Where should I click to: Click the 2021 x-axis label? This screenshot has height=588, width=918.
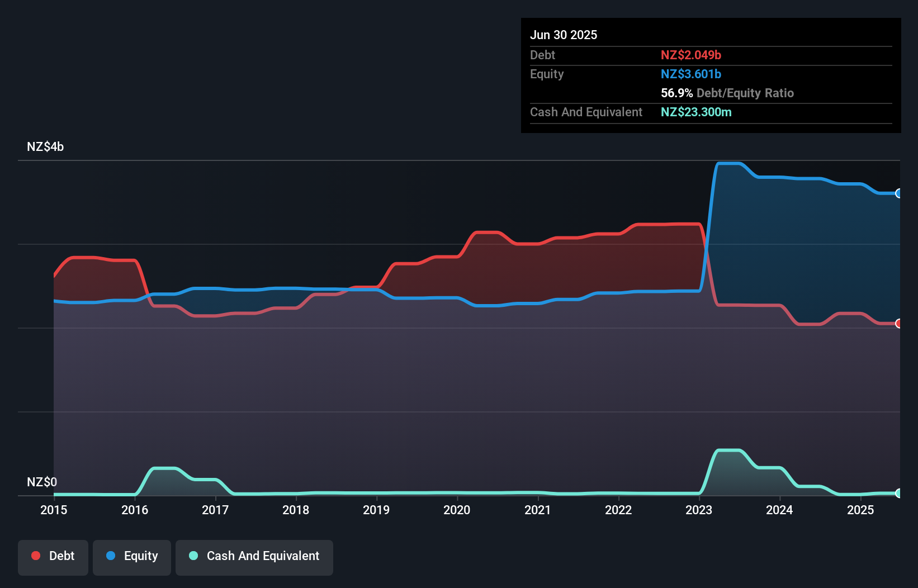point(538,510)
